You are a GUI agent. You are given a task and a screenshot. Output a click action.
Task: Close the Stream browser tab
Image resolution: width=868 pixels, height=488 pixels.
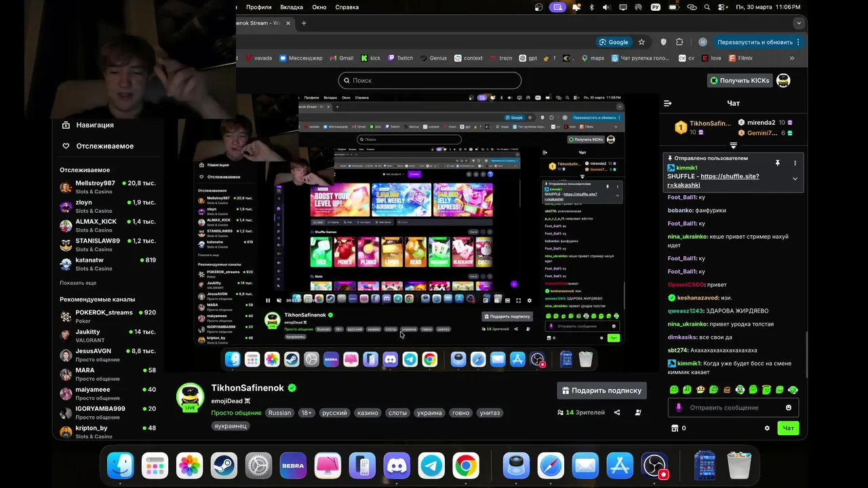pos(288,23)
